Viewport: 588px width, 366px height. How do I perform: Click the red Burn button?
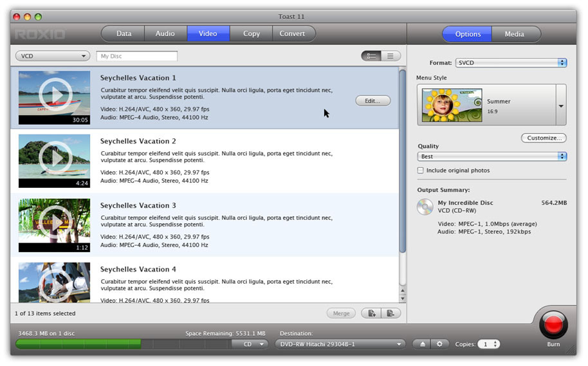pyautogui.click(x=553, y=325)
